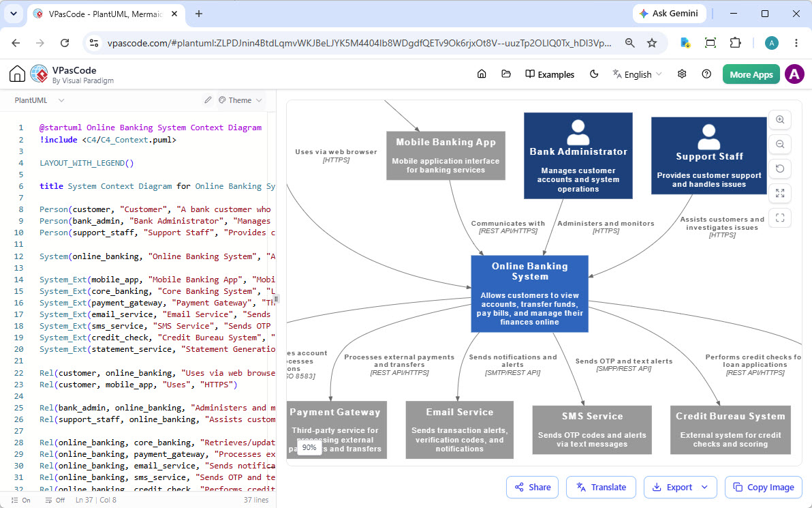Go to home via small header home icon
Screen dimensions: 812x508
pos(482,74)
